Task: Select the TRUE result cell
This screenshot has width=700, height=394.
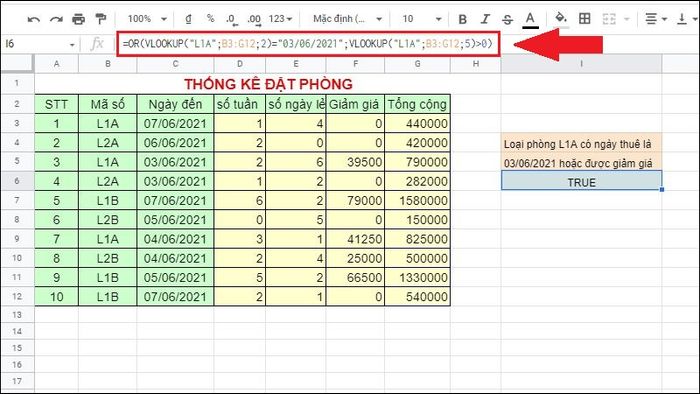Action: pyautogui.click(x=581, y=181)
